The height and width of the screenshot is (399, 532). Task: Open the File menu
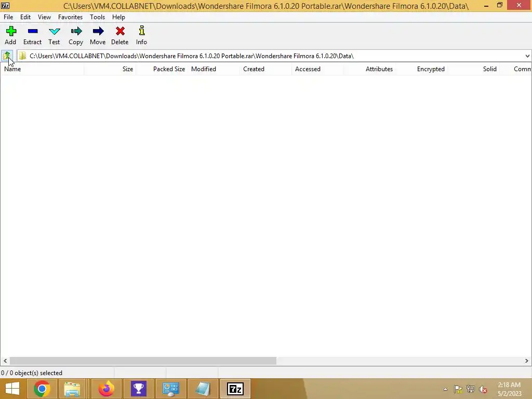point(8,17)
